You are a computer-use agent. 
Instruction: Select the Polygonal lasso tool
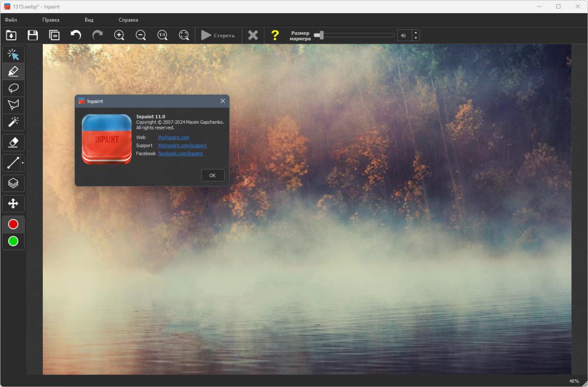(x=14, y=104)
